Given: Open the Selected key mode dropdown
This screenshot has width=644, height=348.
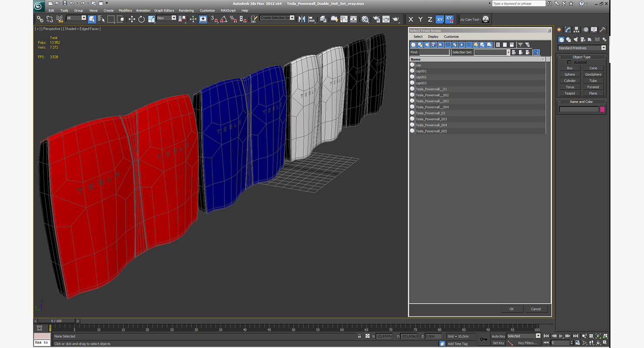Looking at the screenshot, I should coord(523,336).
